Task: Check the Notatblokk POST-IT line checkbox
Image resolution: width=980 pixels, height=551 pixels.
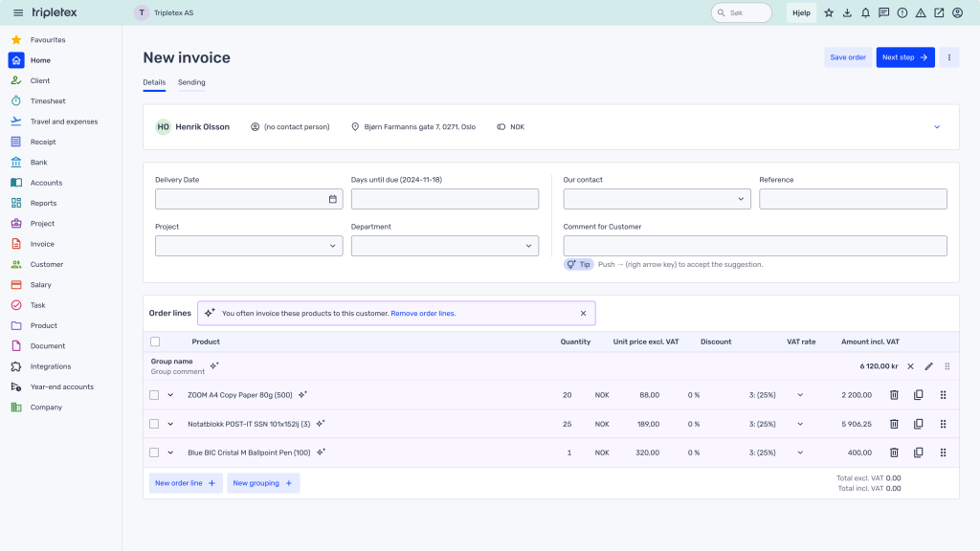Action: [x=154, y=424]
